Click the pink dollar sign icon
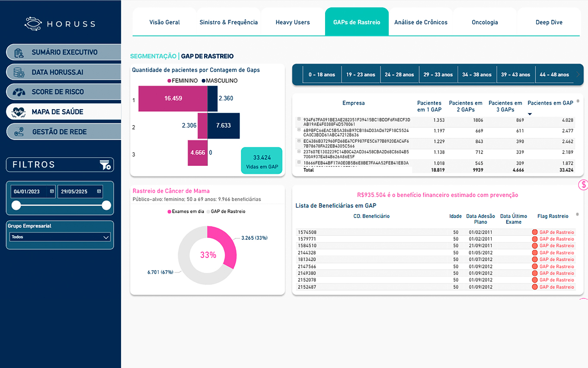This screenshot has width=588, height=368. point(583,185)
